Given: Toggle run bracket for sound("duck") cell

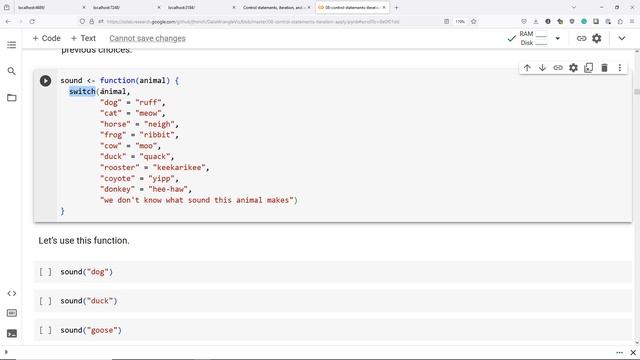Looking at the screenshot, I should (45, 301).
